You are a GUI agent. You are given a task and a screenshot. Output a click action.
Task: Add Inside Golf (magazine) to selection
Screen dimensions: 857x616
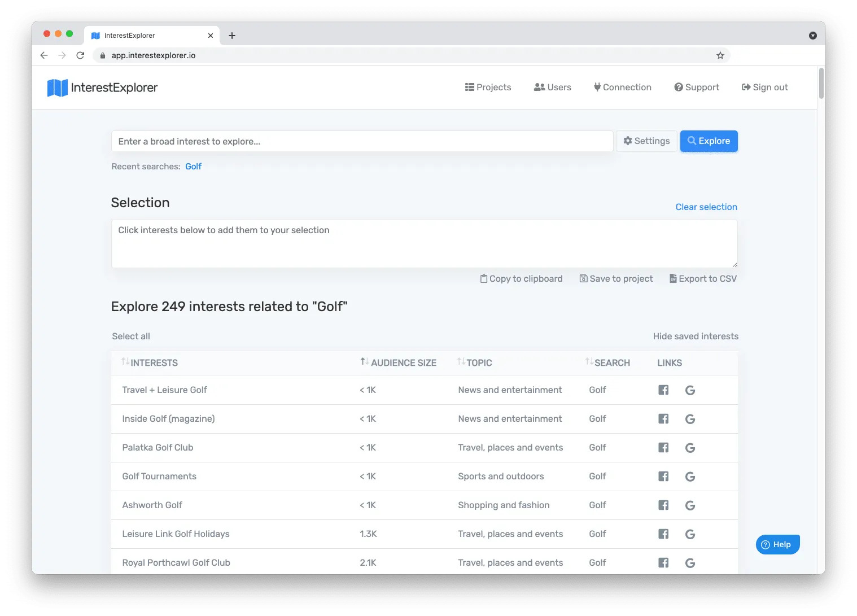click(x=168, y=419)
